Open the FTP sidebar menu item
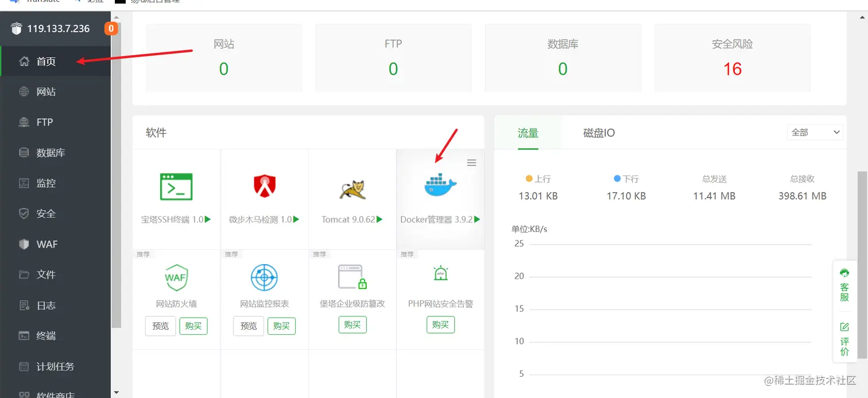Viewport: 868px width, 398px height. [56, 122]
